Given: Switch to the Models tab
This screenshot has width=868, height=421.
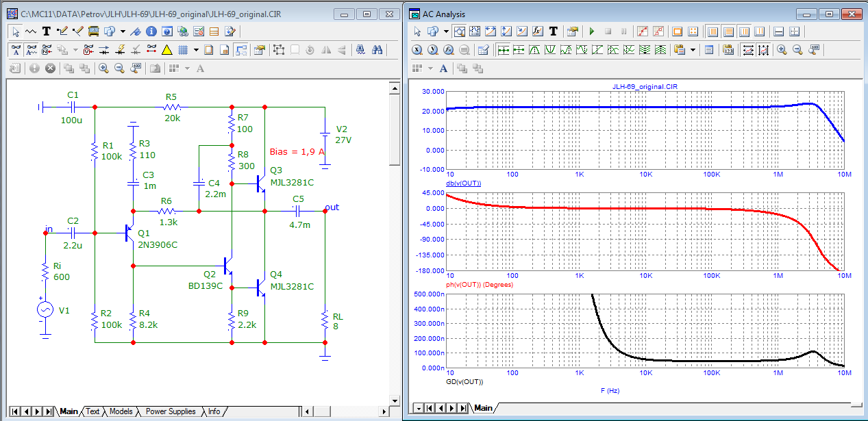Looking at the screenshot, I should (121, 411).
